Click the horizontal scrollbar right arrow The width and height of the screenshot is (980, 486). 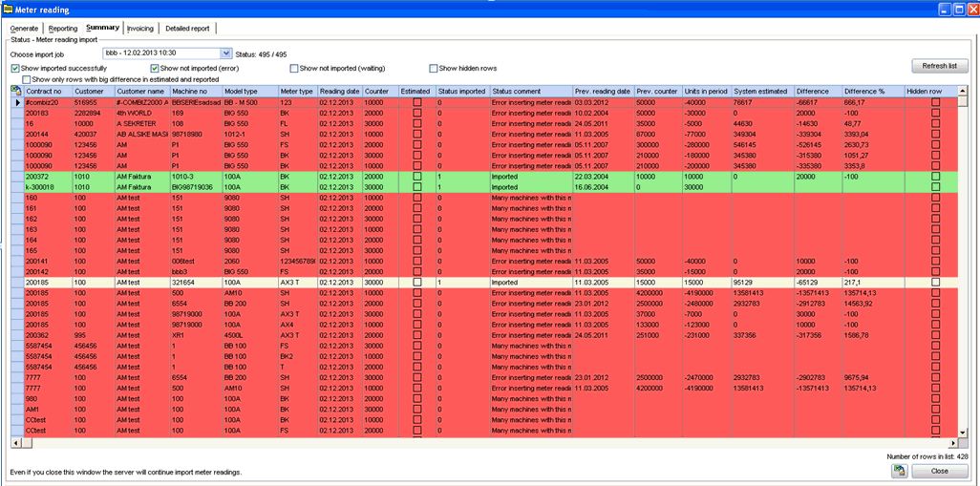click(x=951, y=444)
